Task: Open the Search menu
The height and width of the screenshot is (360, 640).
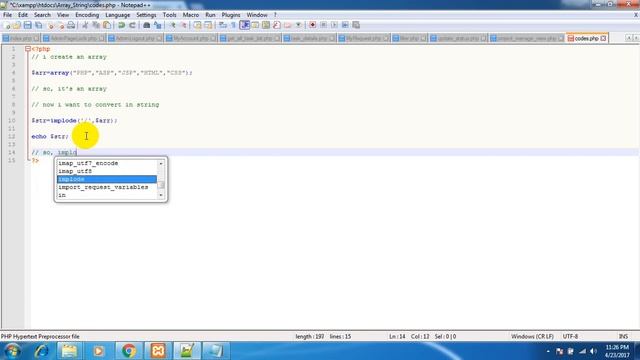Action: point(42,15)
